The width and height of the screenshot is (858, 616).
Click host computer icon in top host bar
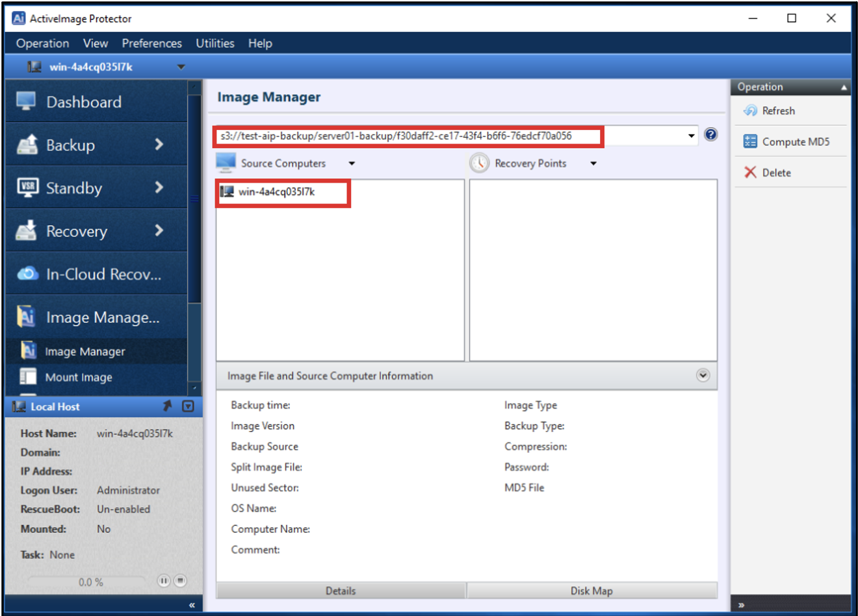coord(34,66)
